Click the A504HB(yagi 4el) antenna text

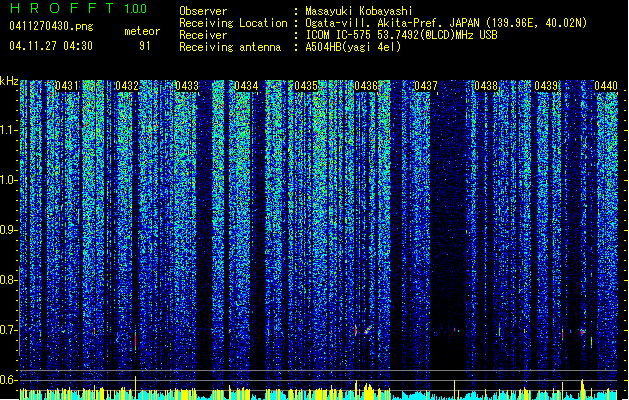pos(353,47)
